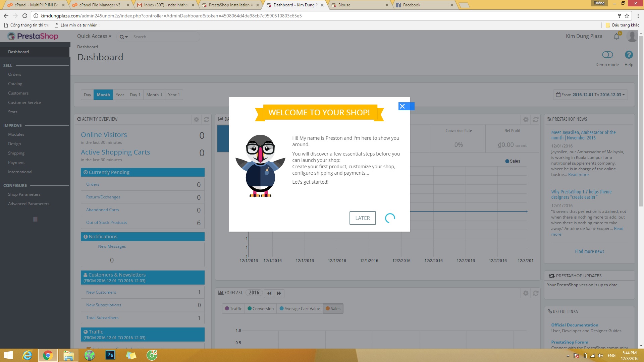Open the user profile avatar

(x=632, y=36)
